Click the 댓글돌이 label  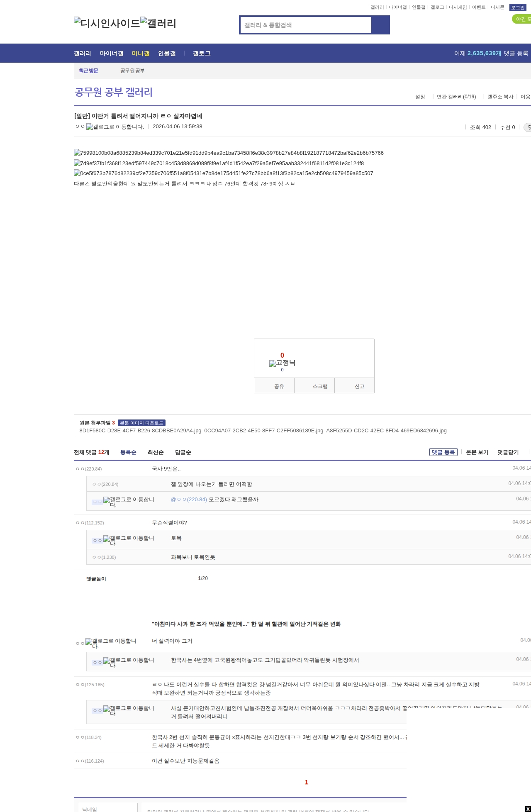[x=96, y=579]
